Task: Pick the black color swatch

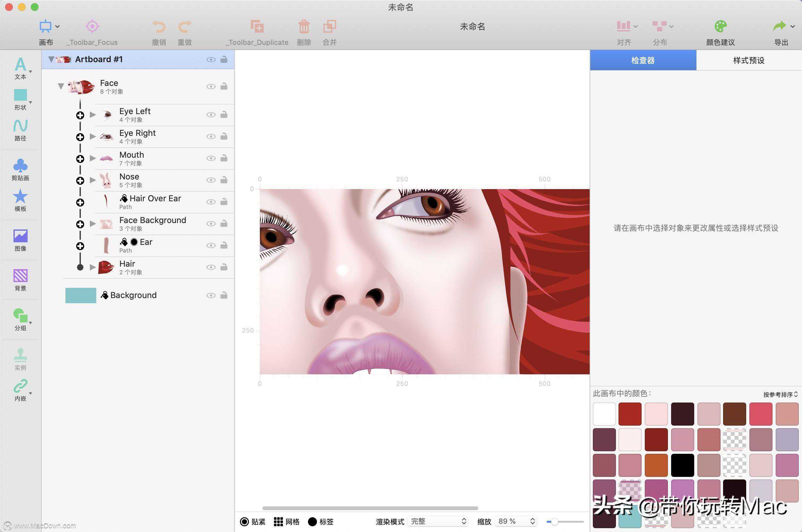Action: tap(682, 465)
